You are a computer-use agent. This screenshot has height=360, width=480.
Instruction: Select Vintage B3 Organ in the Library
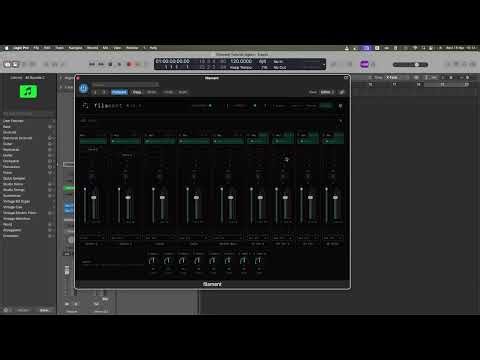click(x=28, y=201)
